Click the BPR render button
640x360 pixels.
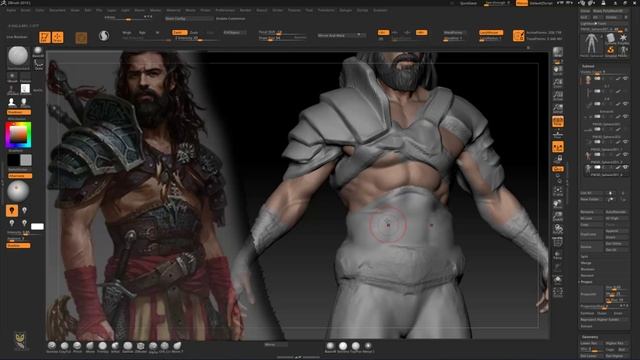558,51
